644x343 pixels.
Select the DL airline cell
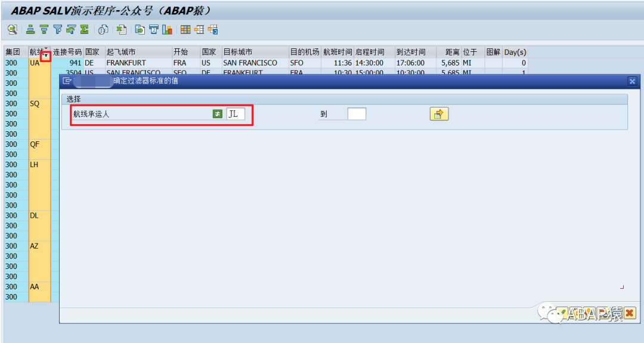tap(39, 216)
